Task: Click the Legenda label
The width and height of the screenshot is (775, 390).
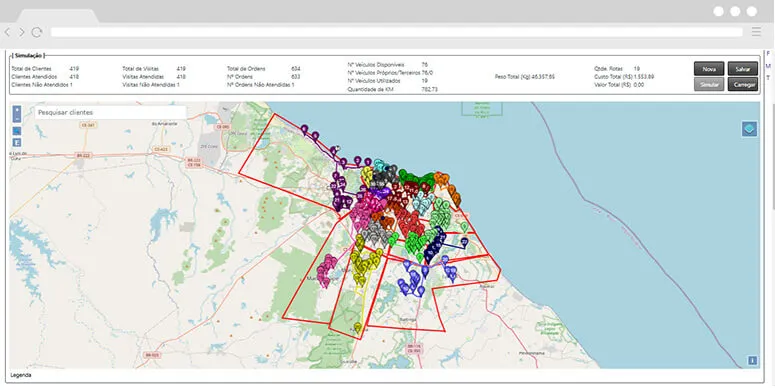Action: (21, 375)
